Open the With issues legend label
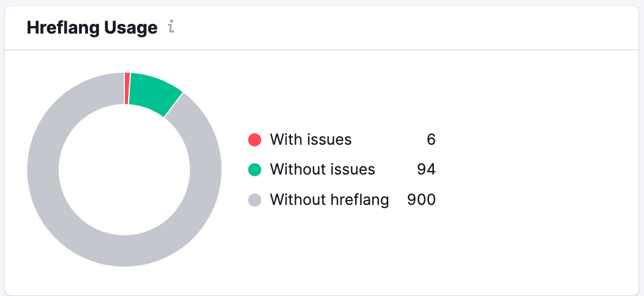 (x=311, y=140)
